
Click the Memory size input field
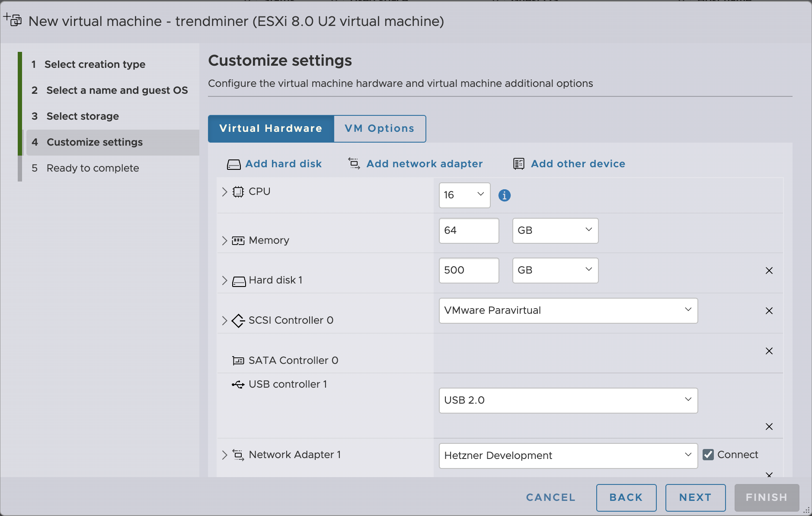tap(469, 231)
